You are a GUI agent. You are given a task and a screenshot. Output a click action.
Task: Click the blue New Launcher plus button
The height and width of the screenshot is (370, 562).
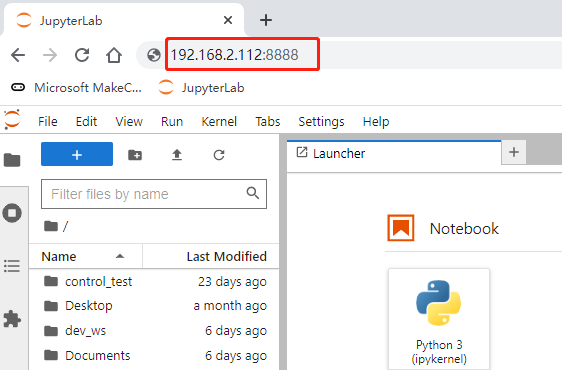[77, 154]
